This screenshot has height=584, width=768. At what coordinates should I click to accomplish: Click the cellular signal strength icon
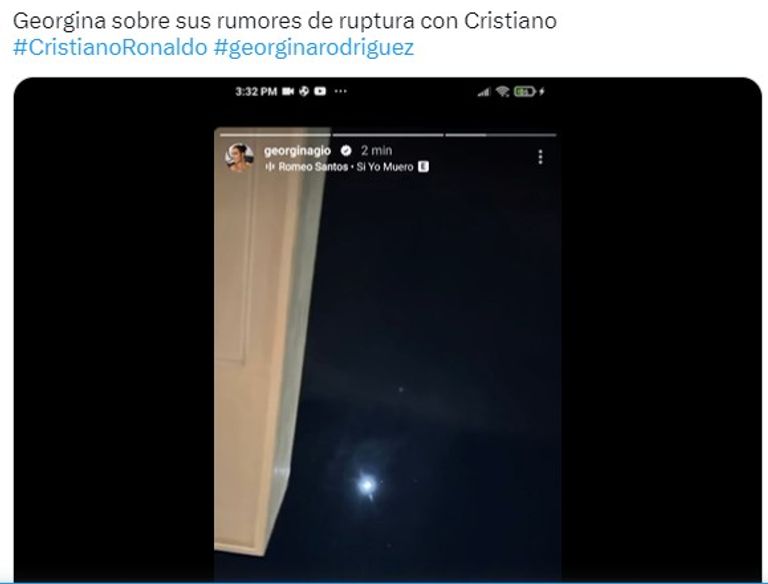point(484,92)
